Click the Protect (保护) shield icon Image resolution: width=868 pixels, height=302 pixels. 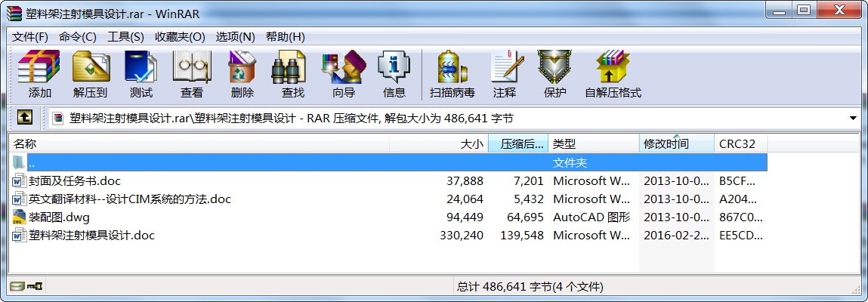pyautogui.click(x=554, y=67)
